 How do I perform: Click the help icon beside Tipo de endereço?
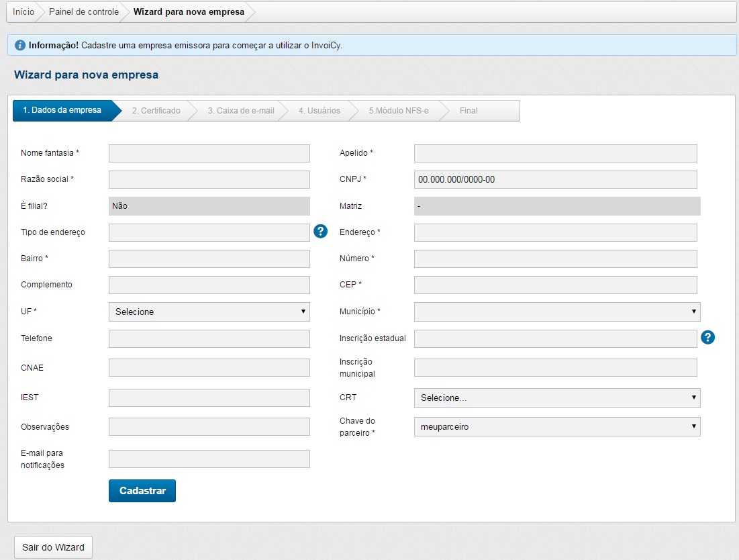tap(321, 232)
